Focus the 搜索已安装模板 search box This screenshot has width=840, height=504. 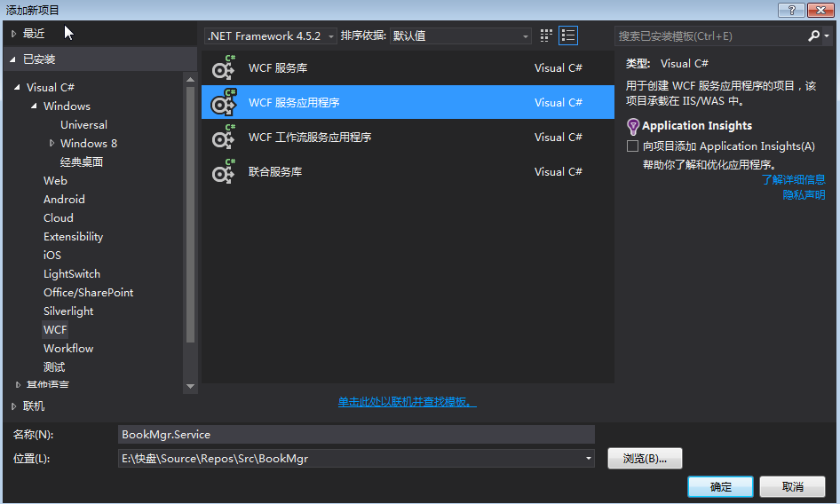pos(711,35)
